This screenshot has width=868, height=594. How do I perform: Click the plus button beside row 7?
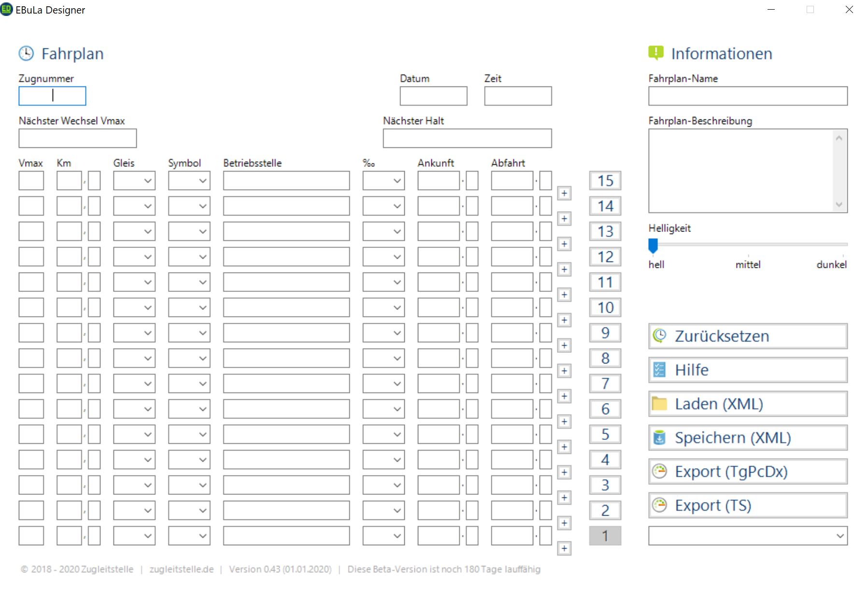pyautogui.click(x=564, y=396)
